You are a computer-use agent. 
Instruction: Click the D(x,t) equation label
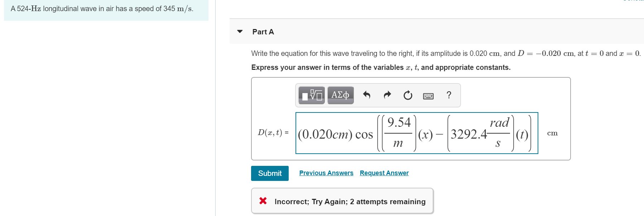273,132
